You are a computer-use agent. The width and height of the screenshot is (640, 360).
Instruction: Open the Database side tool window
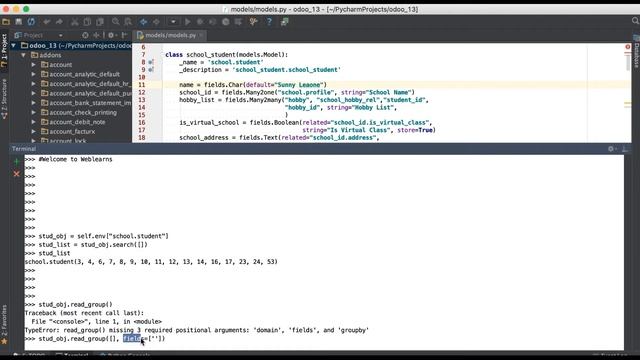click(x=636, y=52)
